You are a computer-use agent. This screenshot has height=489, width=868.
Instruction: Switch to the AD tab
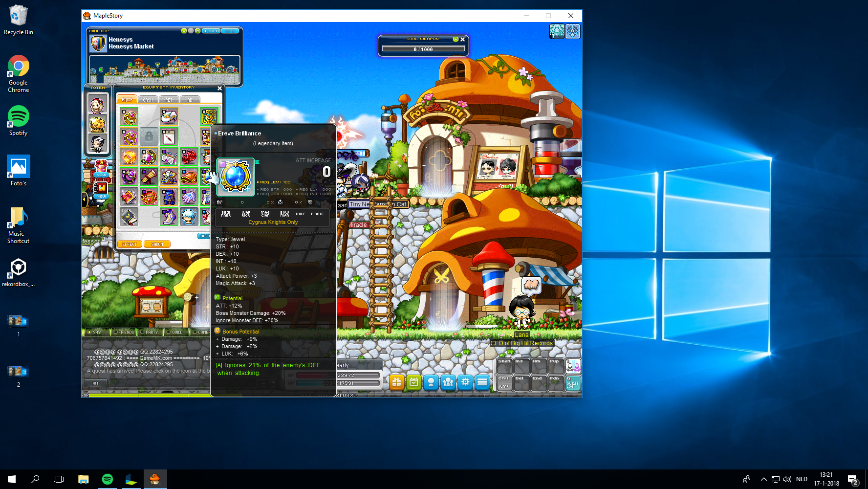[190, 100]
